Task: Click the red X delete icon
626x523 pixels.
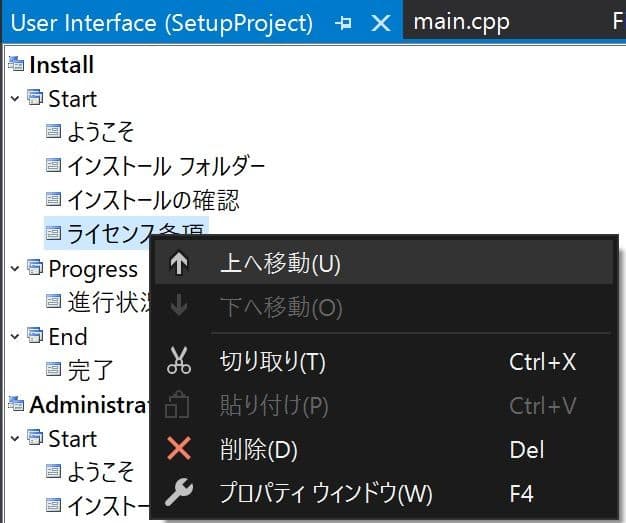Action: click(x=179, y=449)
